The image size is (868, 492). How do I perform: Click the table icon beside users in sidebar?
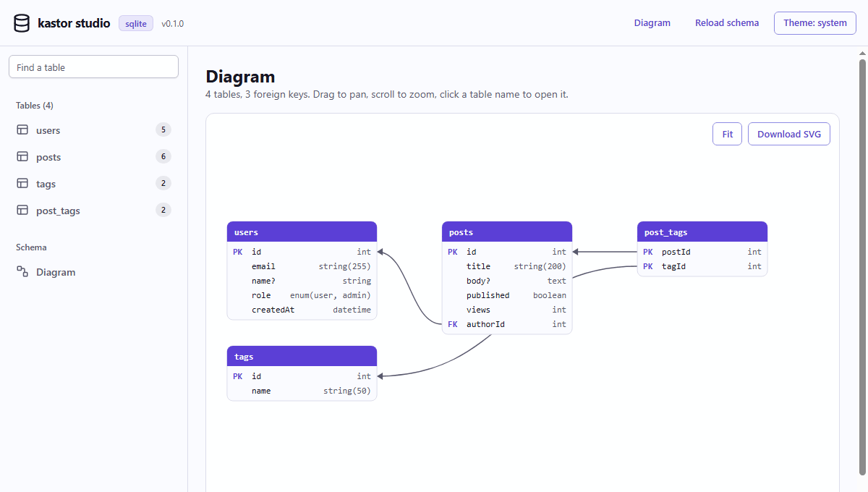pos(22,130)
